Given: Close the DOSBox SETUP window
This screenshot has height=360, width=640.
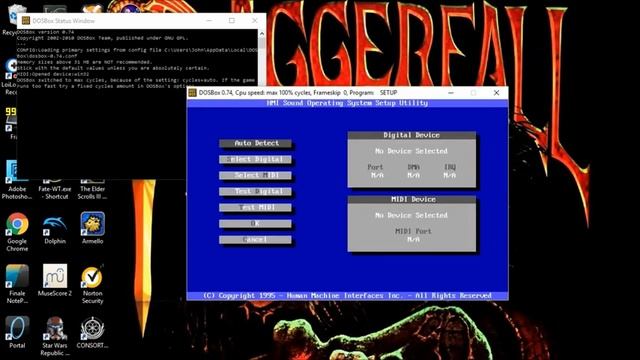Looking at the screenshot, I should pos(496,93).
